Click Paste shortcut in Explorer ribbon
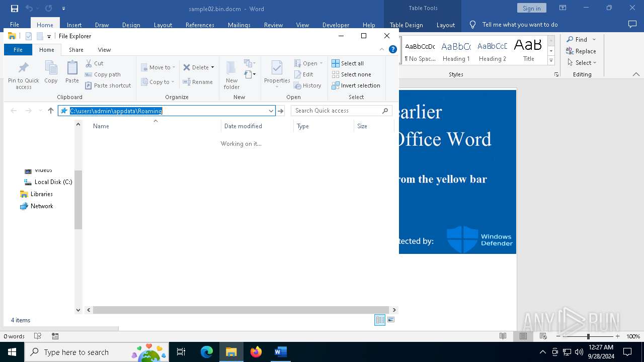Viewport: 644px width, 362px height. pyautogui.click(x=108, y=85)
